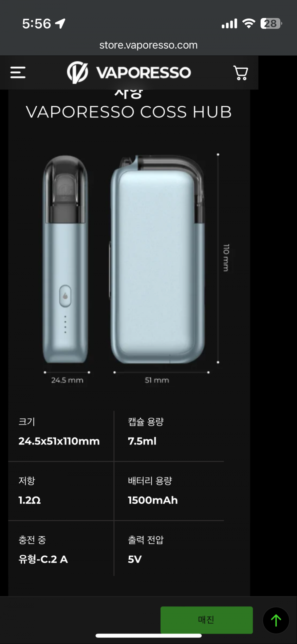Open the hamburger navigation menu
The height and width of the screenshot is (644, 297).
[18, 72]
